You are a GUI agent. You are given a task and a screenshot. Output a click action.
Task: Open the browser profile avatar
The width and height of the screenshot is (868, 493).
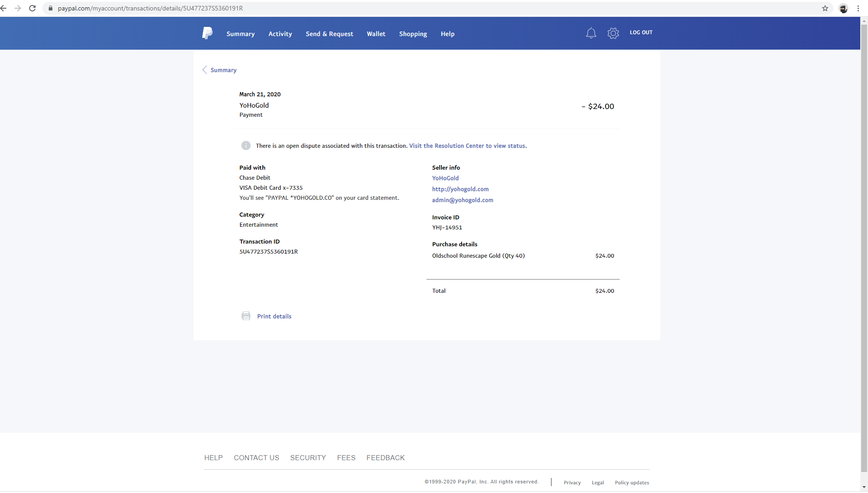coord(843,8)
